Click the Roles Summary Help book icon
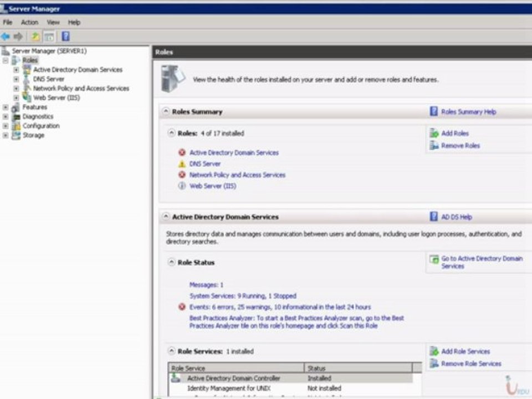The image size is (532, 399). [x=433, y=111]
